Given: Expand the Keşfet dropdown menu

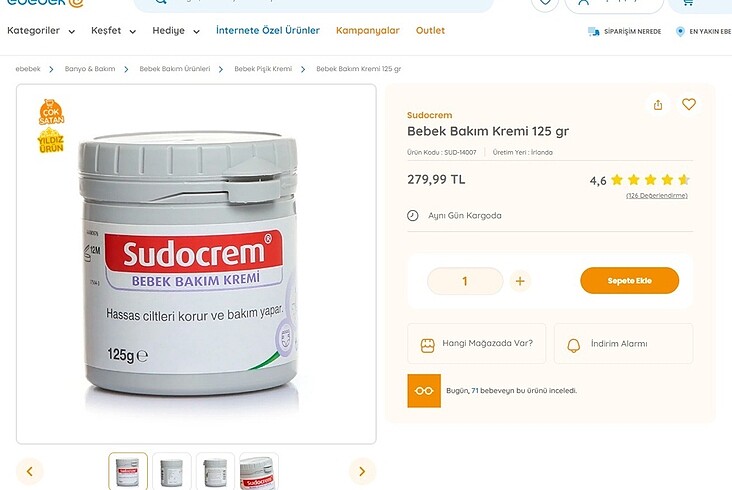Looking at the screenshot, I should pyautogui.click(x=113, y=31).
